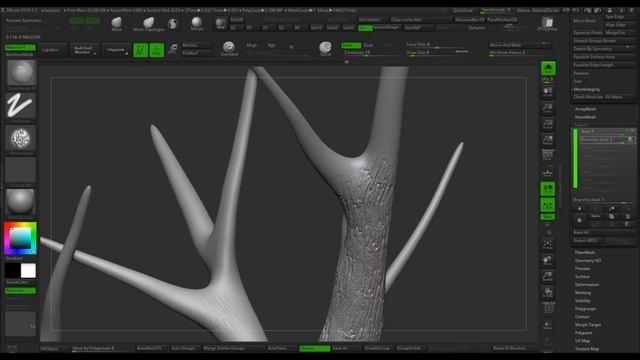
Task: Enable Zsub mode
Action: [369, 45]
